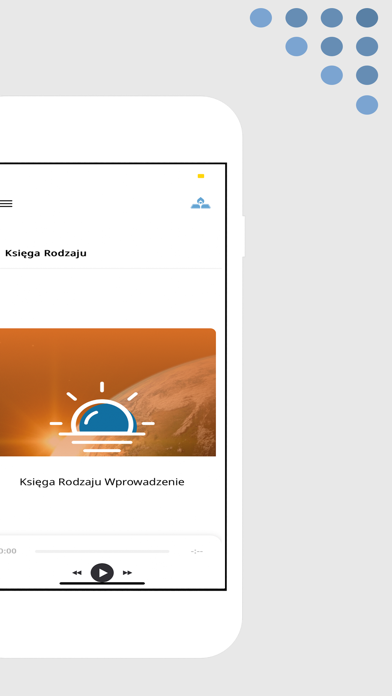The width and height of the screenshot is (392, 696).
Task: Tap 'Księga Rodzaju Wprowadzenie' track title
Action: coord(102,482)
